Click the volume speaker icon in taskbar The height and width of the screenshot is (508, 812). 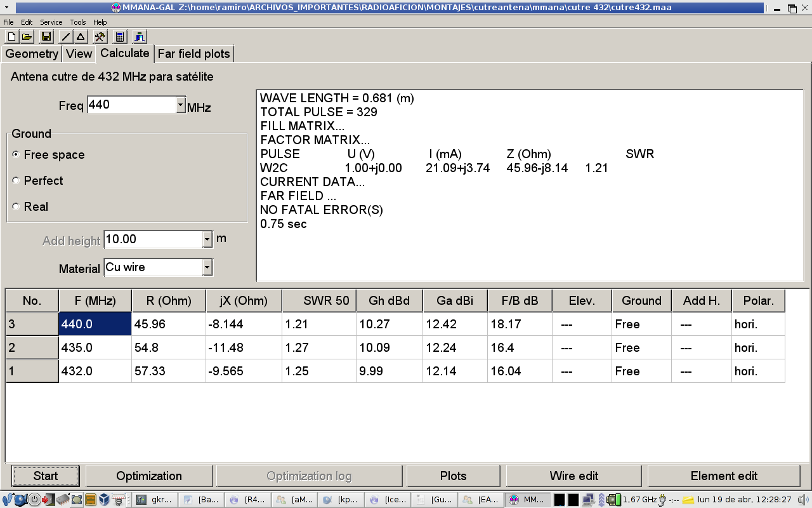coord(802,500)
